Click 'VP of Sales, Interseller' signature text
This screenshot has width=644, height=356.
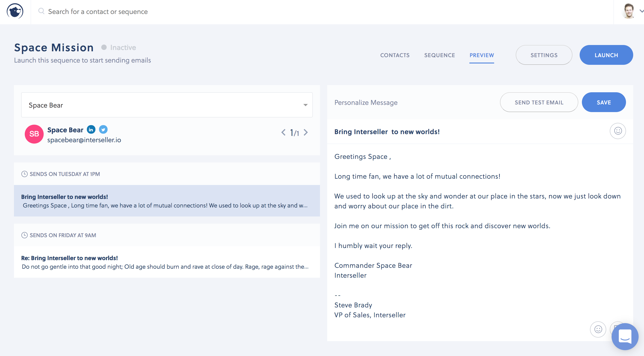coord(370,315)
